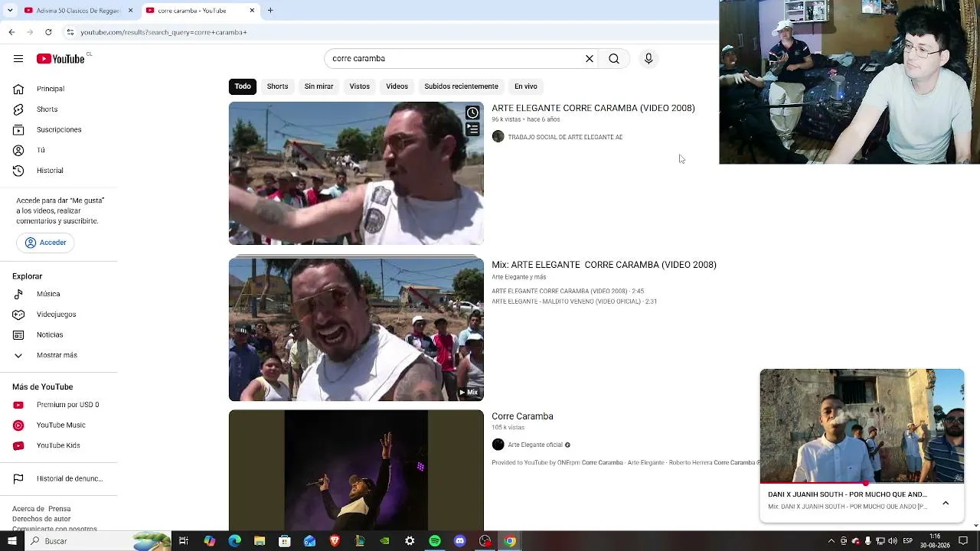Submit search with the magnifier button
The image size is (980, 551).
pyautogui.click(x=614, y=59)
